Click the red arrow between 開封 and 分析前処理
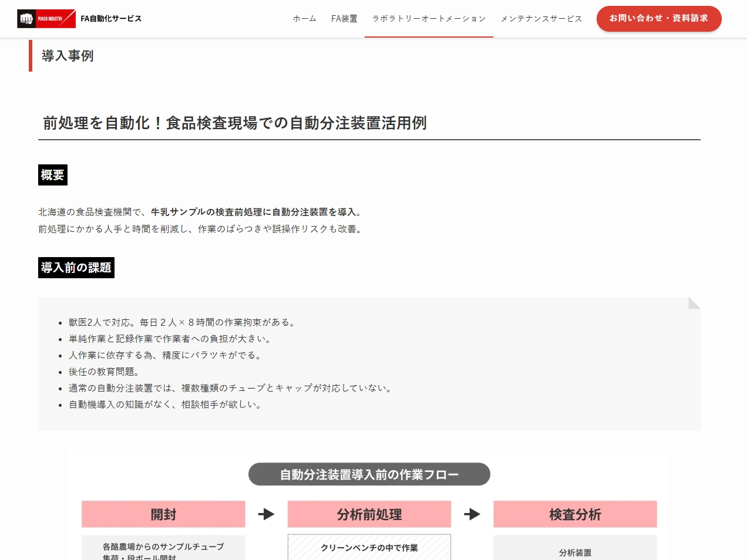The width and height of the screenshot is (747, 560). (x=266, y=514)
